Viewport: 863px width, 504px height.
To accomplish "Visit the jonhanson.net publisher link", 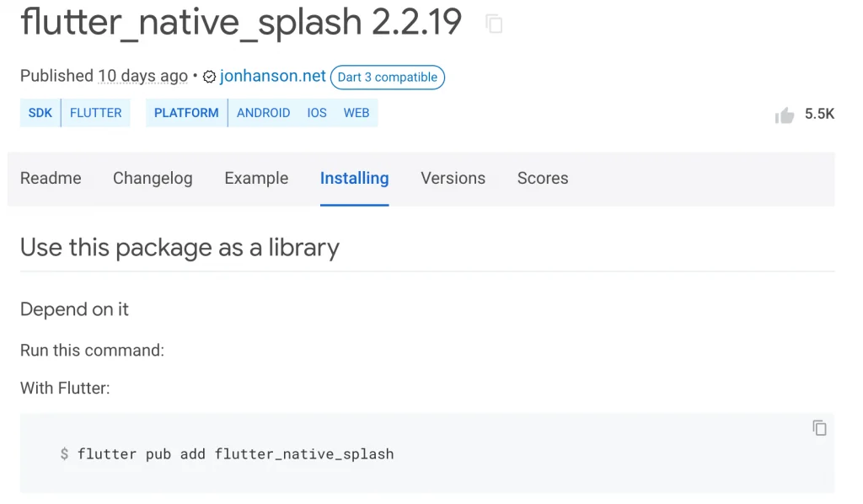I will [x=272, y=76].
